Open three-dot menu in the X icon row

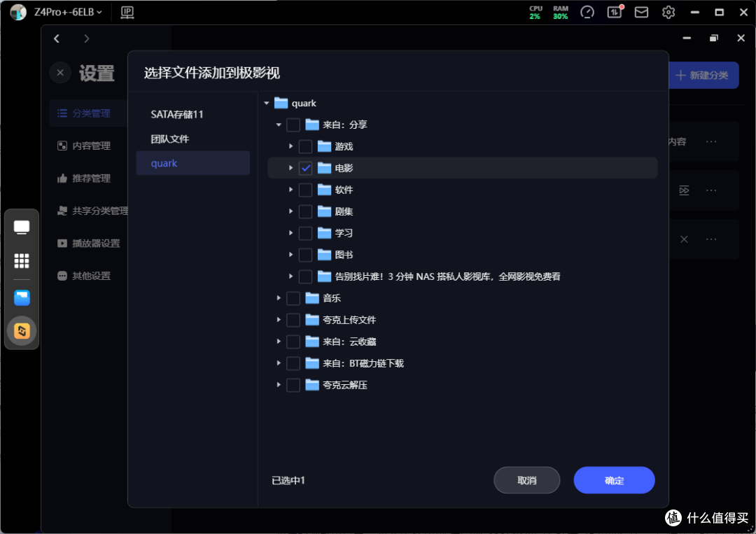pos(711,239)
